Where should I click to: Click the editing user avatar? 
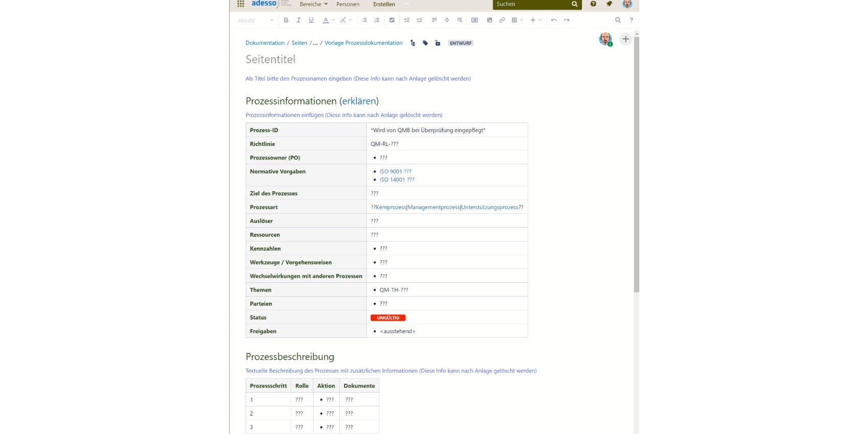tap(606, 39)
